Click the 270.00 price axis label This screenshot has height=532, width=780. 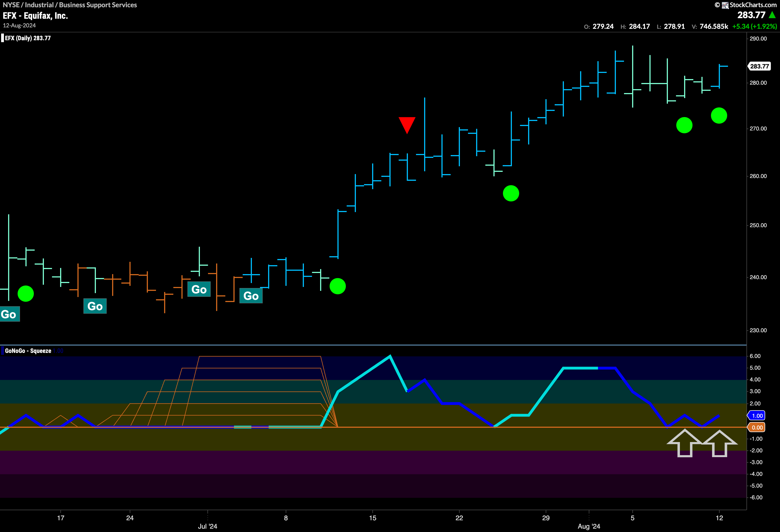click(758, 129)
